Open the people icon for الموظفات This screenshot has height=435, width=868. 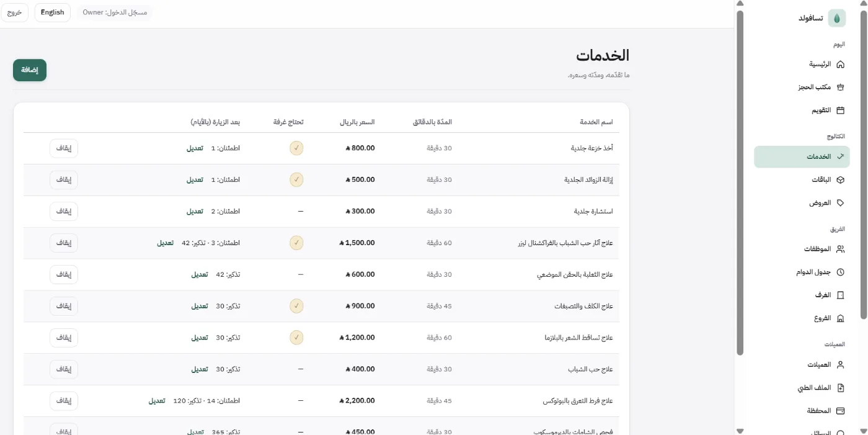pyautogui.click(x=841, y=249)
